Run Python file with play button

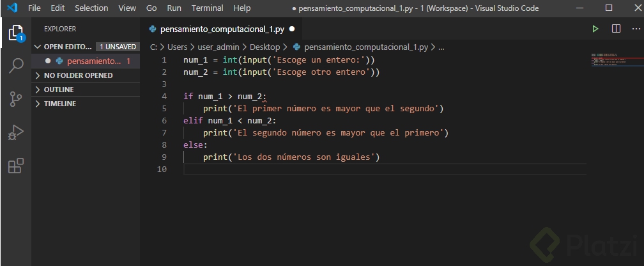click(595, 29)
